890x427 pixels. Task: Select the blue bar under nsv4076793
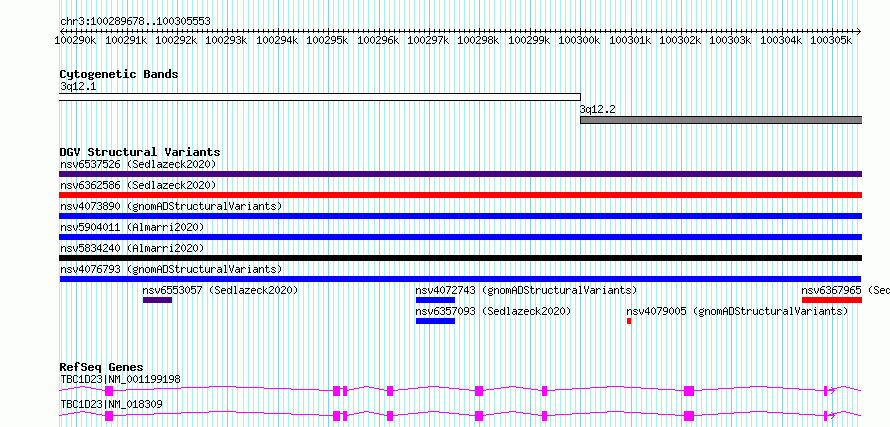[460, 279]
